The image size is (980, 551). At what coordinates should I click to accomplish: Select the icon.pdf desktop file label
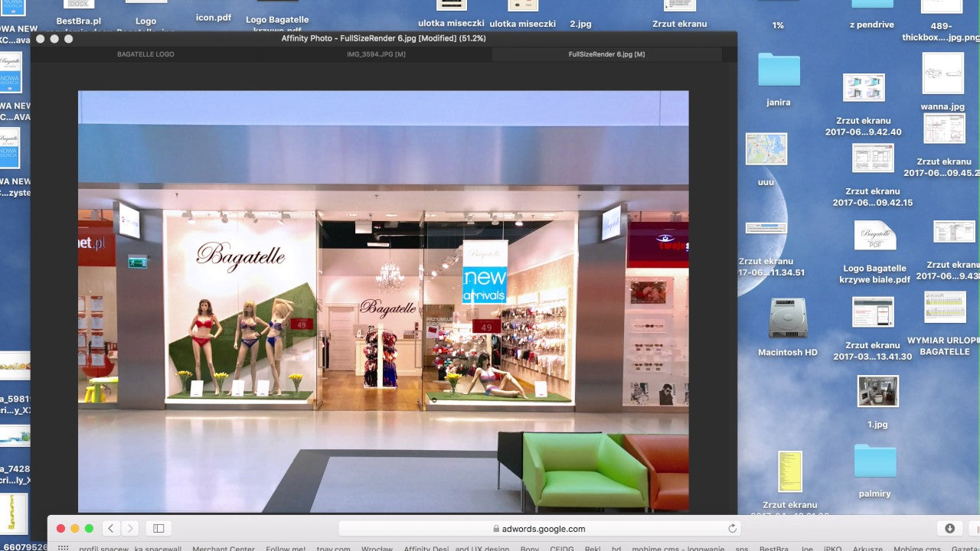coord(214,17)
